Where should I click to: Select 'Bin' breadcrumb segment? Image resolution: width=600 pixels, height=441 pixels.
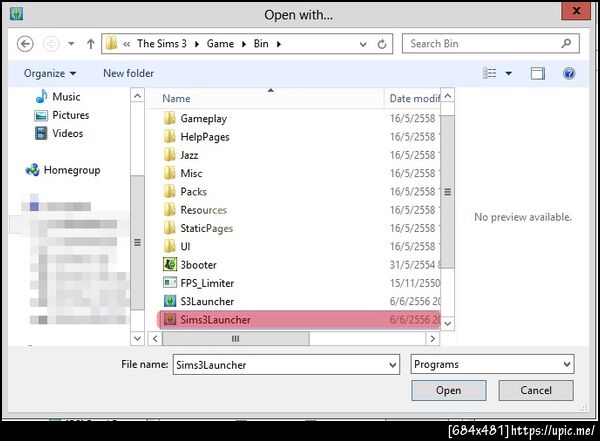tap(261, 44)
